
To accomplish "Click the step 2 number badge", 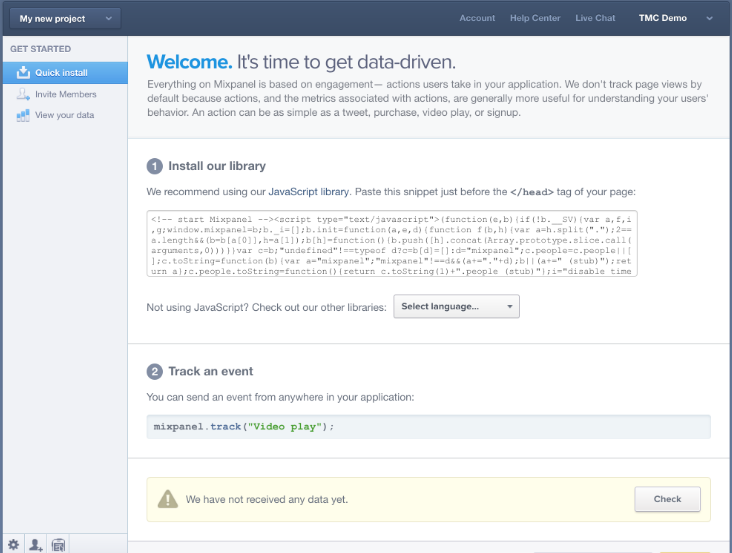I will coord(155,371).
